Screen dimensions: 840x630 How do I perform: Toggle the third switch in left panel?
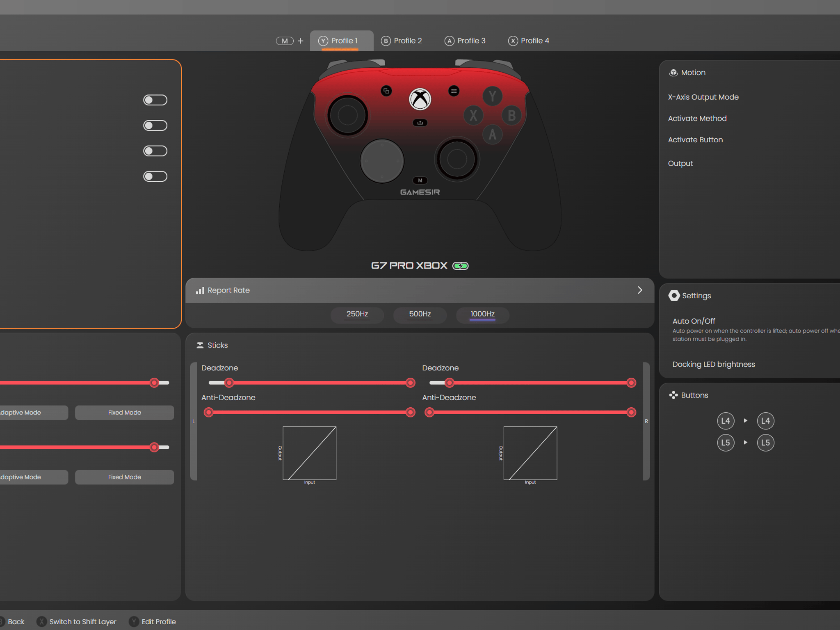click(x=155, y=151)
